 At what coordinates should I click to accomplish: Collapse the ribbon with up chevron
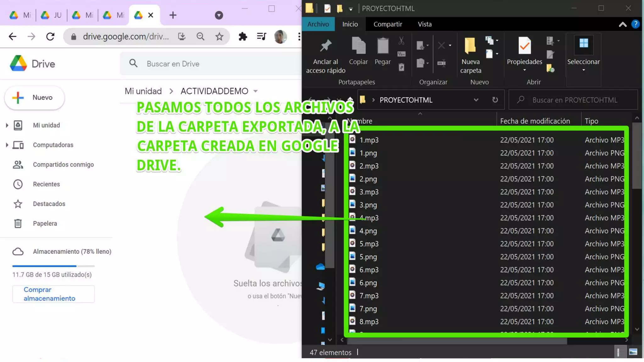(623, 25)
